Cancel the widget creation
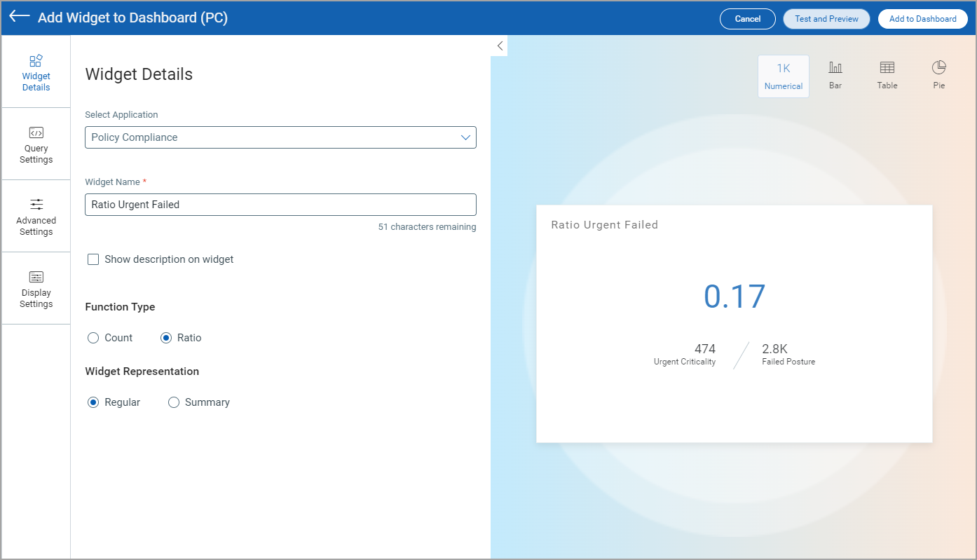Viewport: 977px width, 560px height. point(747,18)
